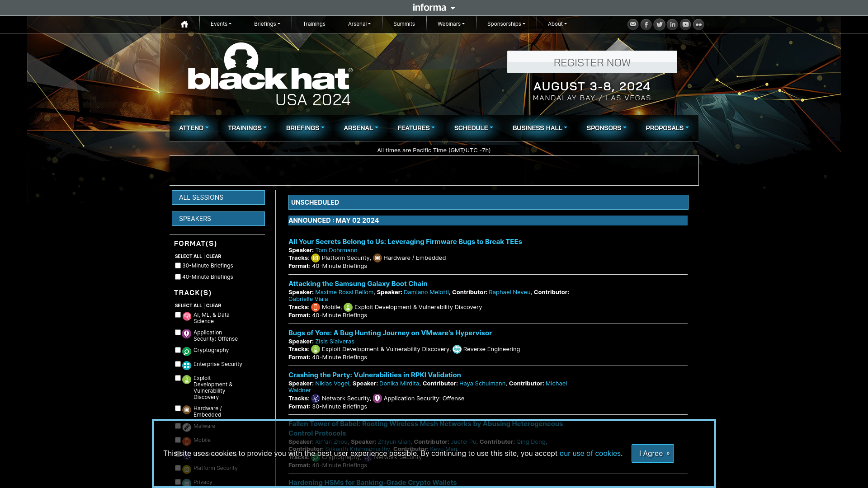
Task: Go to the home icon in top navigation
Action: [x=184, y=24]
